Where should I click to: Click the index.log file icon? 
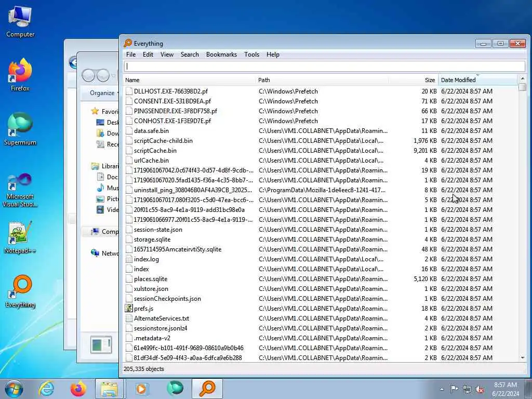[x=129, y=259]
